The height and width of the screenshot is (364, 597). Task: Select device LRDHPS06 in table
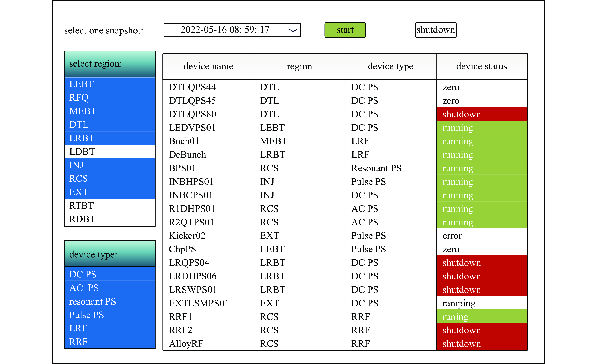pyautogui.click(x=193, y=276)
